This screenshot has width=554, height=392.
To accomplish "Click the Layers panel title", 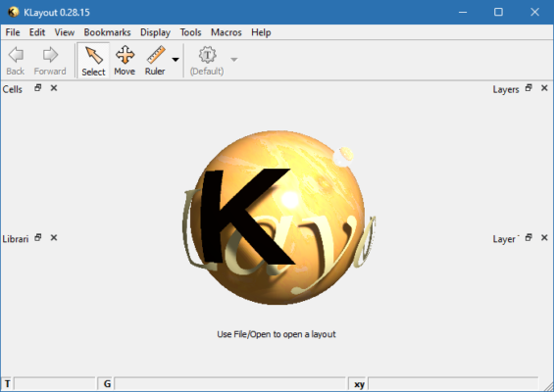I will [x=506, y=89].
